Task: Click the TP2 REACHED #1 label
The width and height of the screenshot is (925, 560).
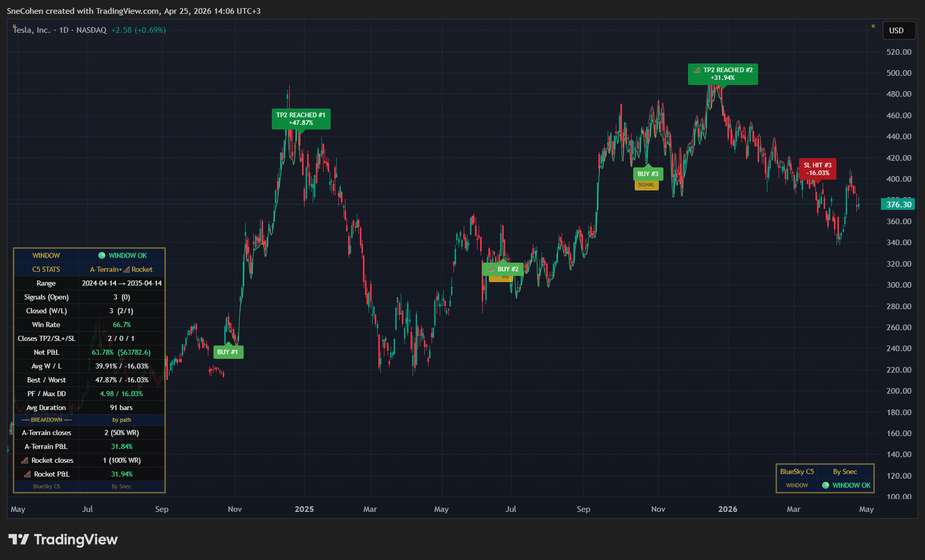Action: click(x=301, y=119)
